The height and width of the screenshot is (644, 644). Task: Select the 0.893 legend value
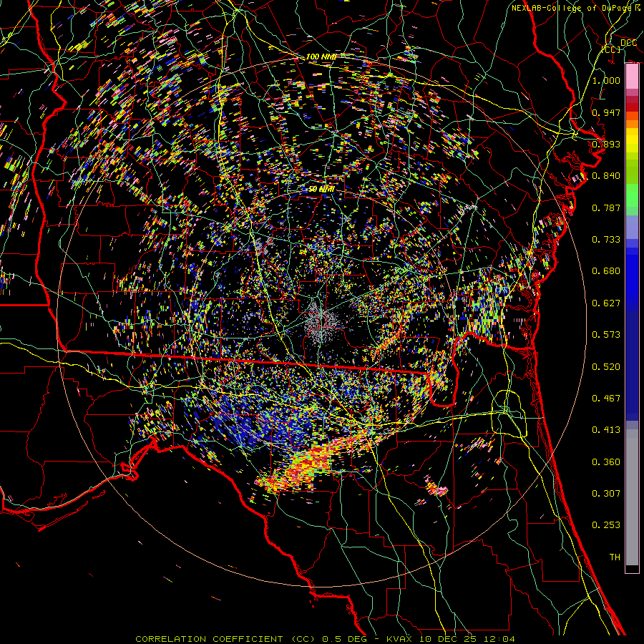606,144
